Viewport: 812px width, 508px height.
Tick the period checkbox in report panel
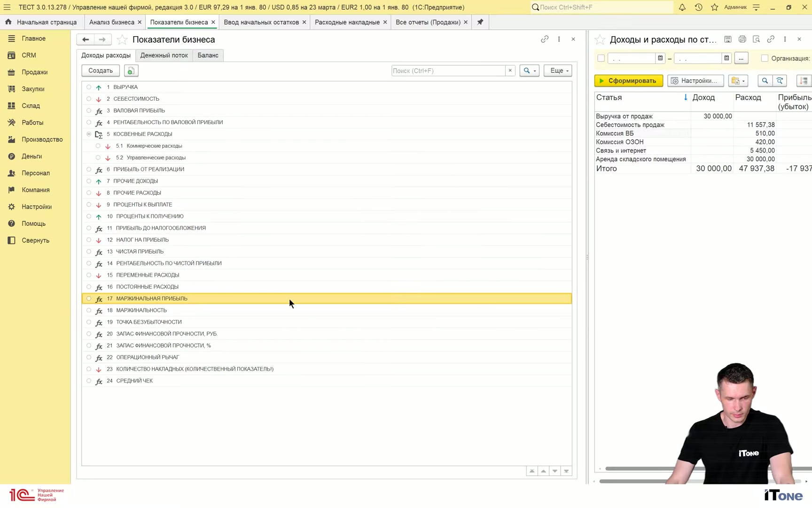pos(601,58)
